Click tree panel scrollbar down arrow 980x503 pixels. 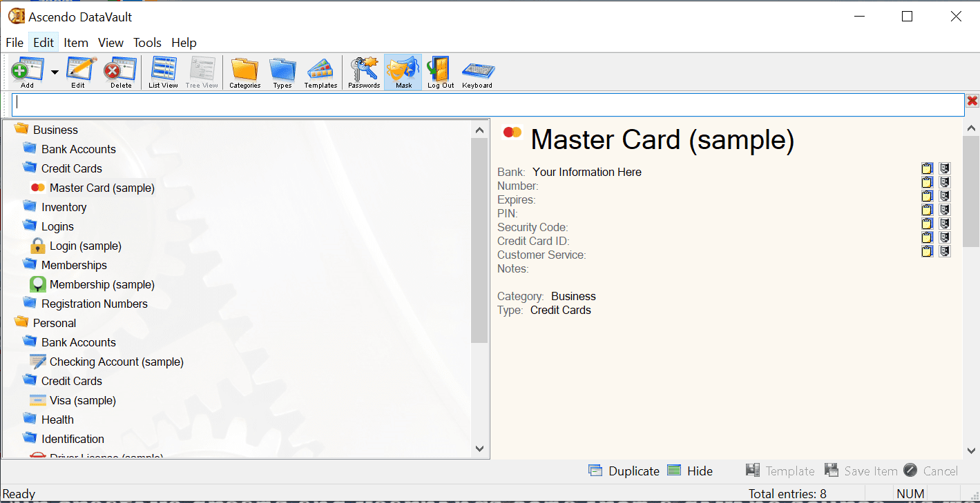(x=479, y=448)
